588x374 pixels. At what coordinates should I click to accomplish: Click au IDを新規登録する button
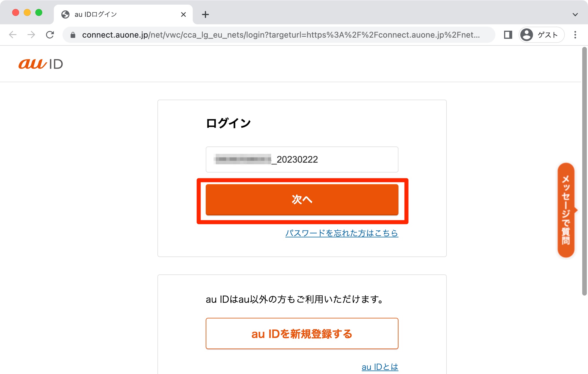tap(302, 333)
